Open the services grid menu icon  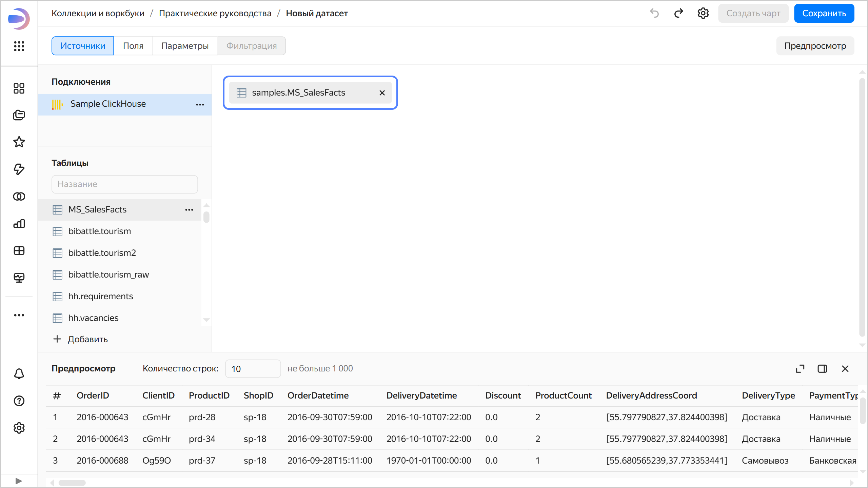19,46
